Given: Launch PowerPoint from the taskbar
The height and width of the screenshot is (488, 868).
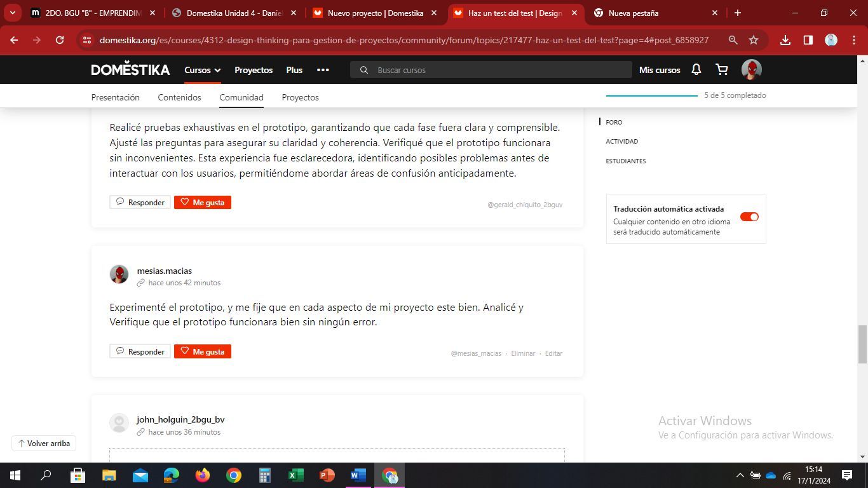Looking at the screenshot, I should 327,475.
